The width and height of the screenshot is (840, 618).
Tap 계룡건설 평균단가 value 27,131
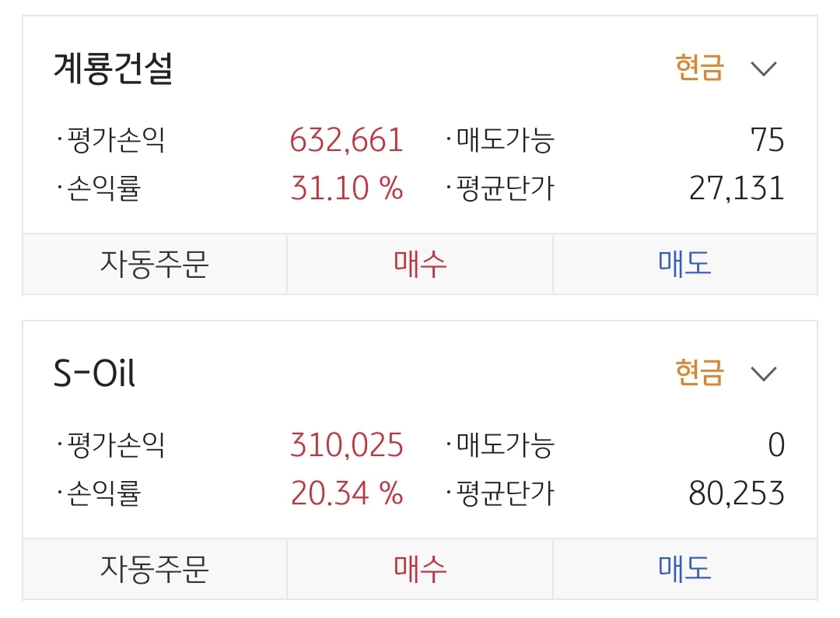[737, 188]
